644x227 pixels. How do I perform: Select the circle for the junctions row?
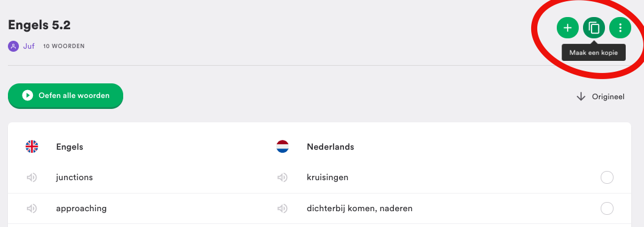[x=607, y=178]
